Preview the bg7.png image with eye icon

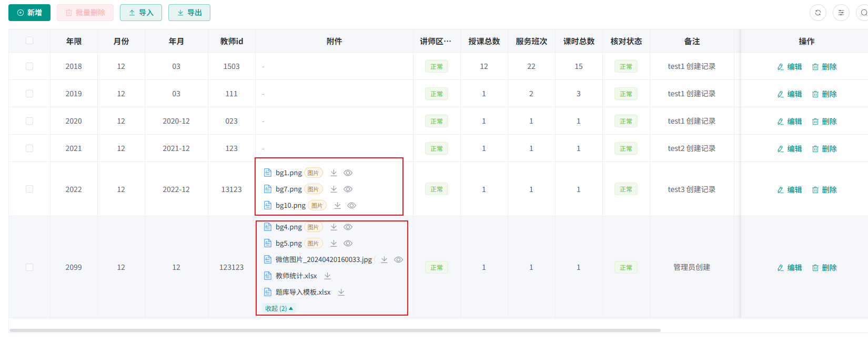(348, 189)
